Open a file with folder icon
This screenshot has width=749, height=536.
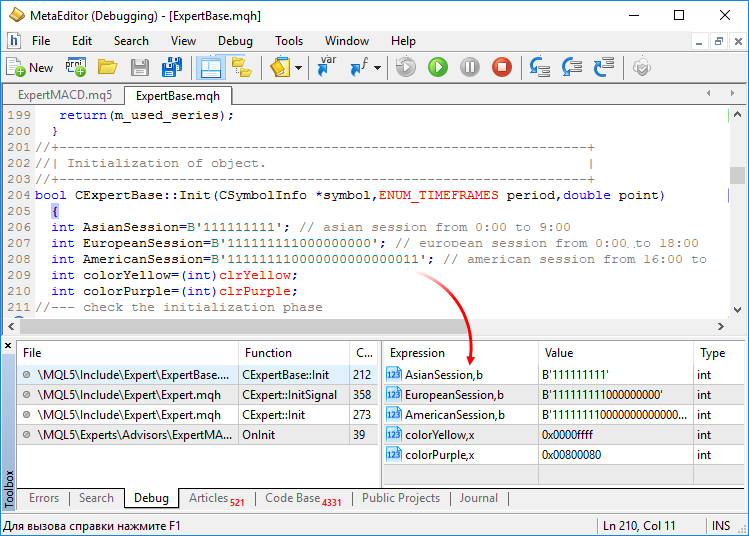(107, 67)
